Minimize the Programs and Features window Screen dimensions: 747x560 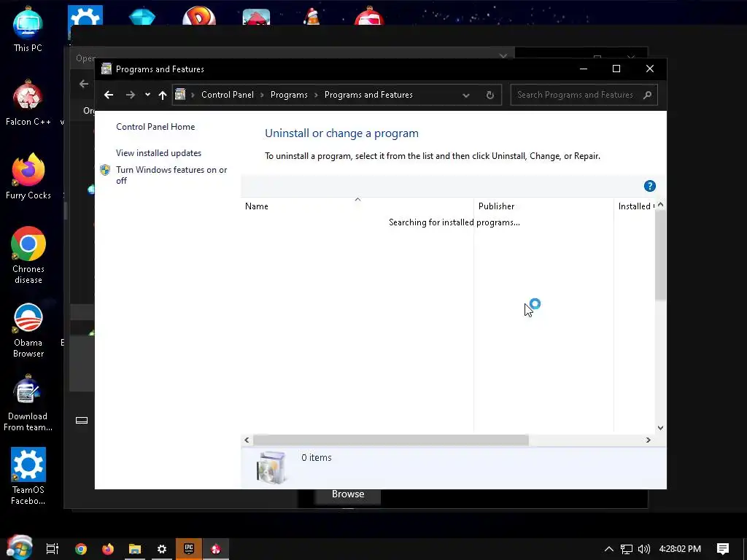[583, 69]
